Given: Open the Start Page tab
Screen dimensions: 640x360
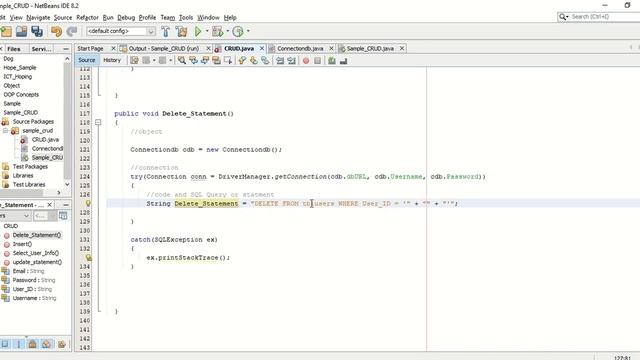Looking at the screenshot, I should [x=90, y=48].
